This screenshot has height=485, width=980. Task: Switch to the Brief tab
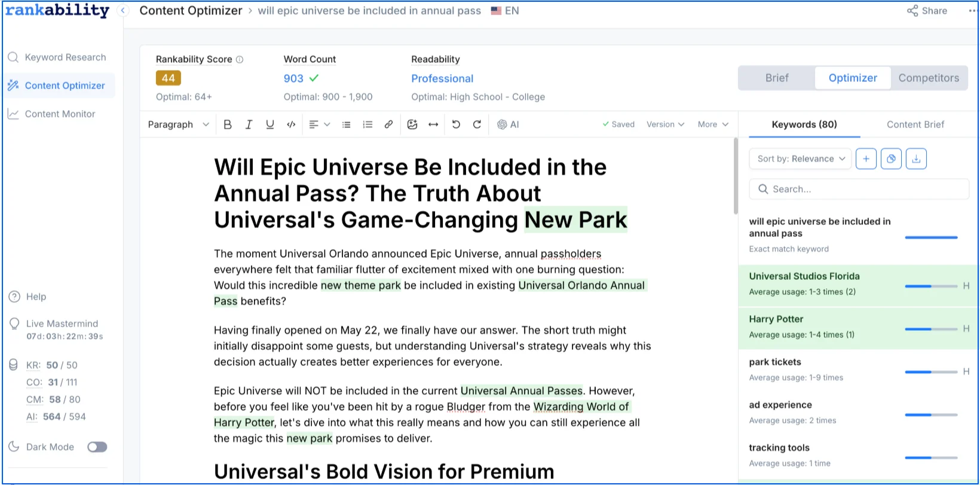777,78
